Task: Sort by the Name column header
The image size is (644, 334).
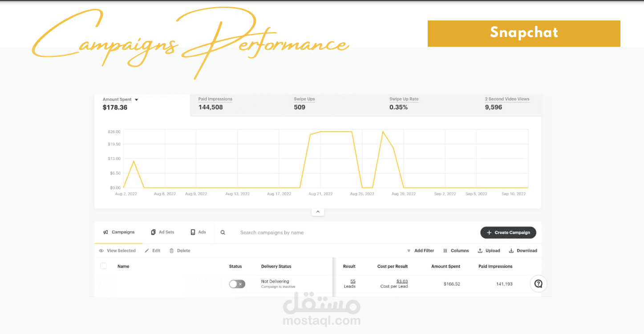Action: (x=123, y=266)
